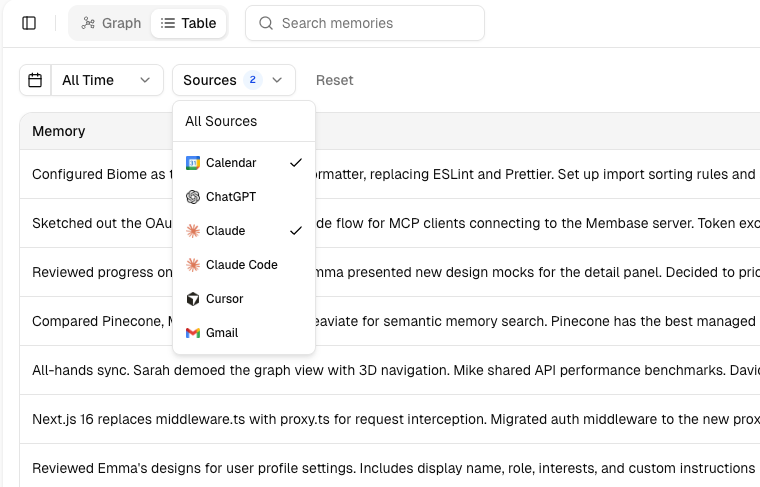Select the Table view tab
This screenshot has height=487, width=760.
pos(189,23)
